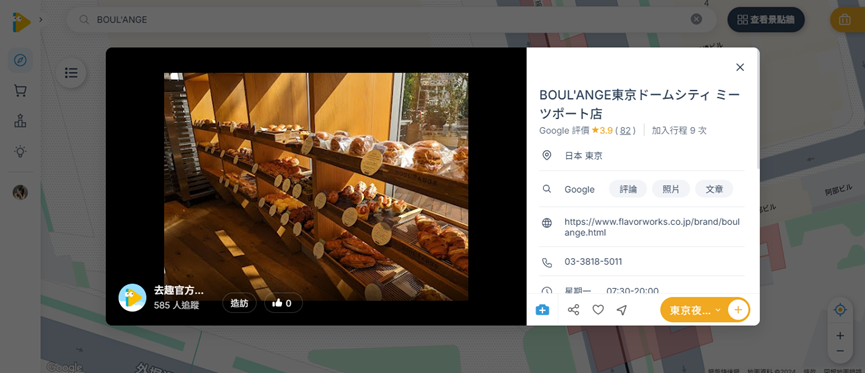Open the app logo home icon
865x373 pixels.
tap(21, 22)
